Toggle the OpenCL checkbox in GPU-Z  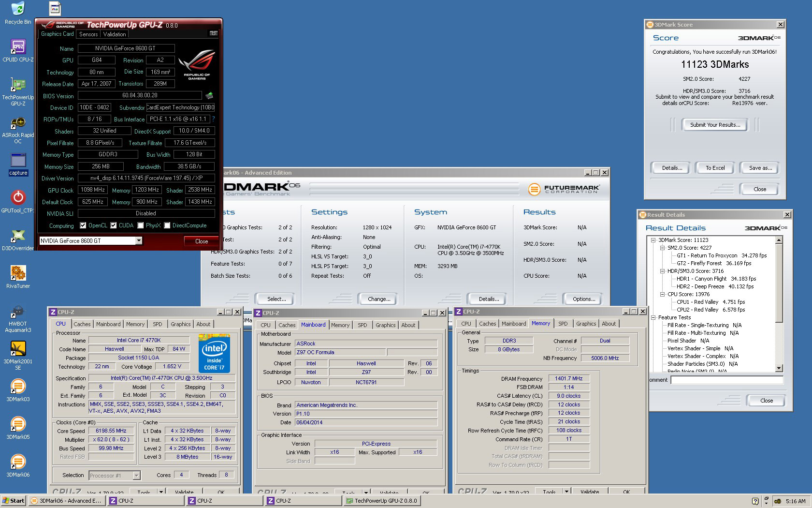(83, 225)
